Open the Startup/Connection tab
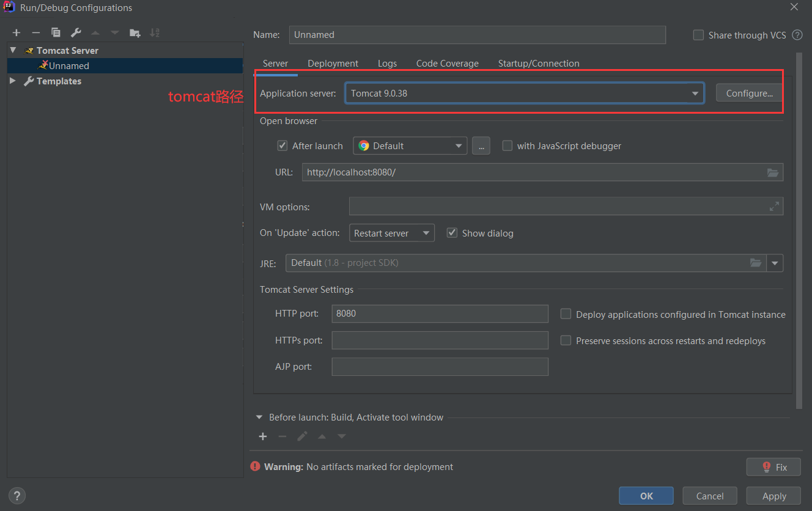Image resolution: width=812 pixels, height=511 pixels. (539, 64)
